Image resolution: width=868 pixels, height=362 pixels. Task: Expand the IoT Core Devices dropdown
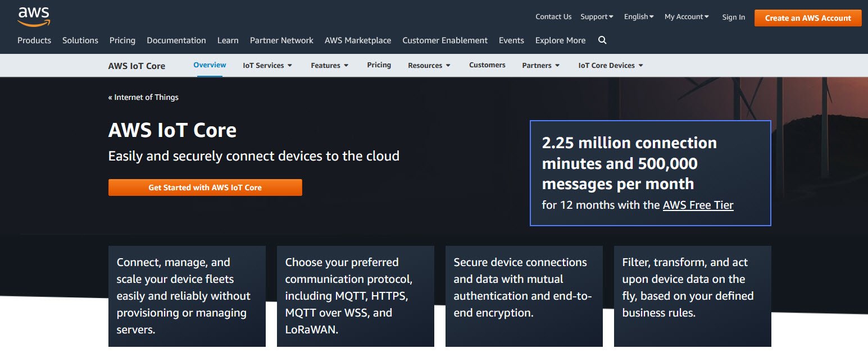(x=611, y=66)
